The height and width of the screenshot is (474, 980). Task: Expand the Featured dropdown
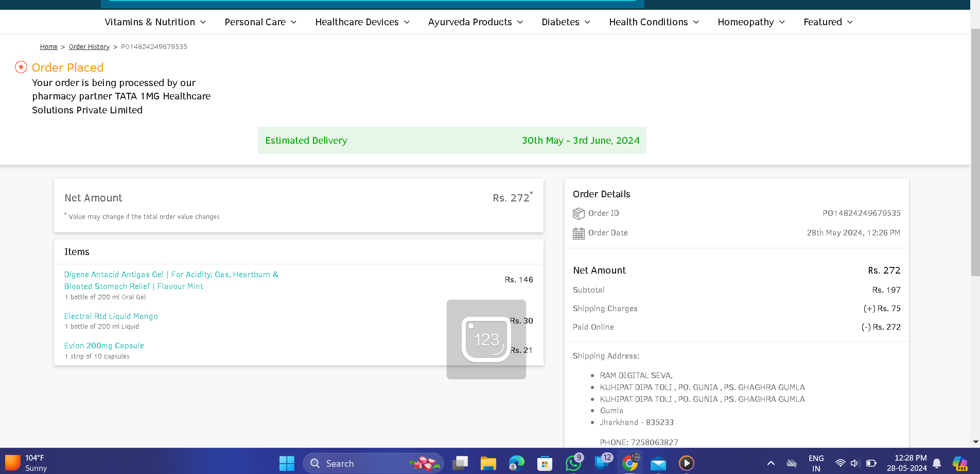[x=828, y=22]
